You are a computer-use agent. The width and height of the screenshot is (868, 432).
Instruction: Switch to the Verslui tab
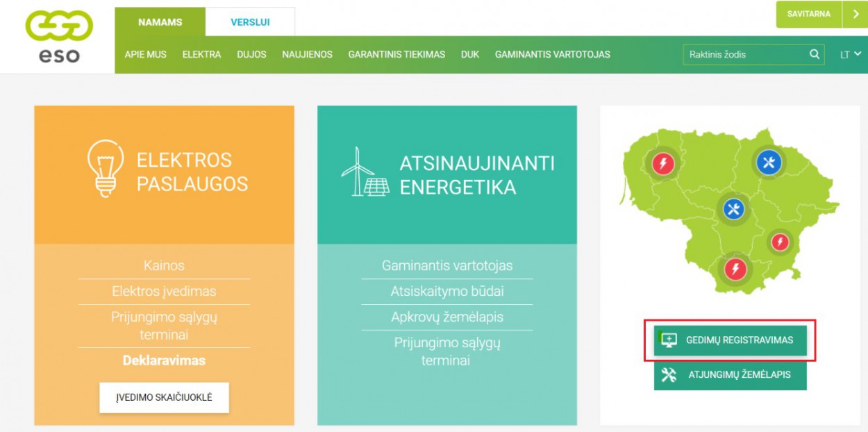click(250, 22)
